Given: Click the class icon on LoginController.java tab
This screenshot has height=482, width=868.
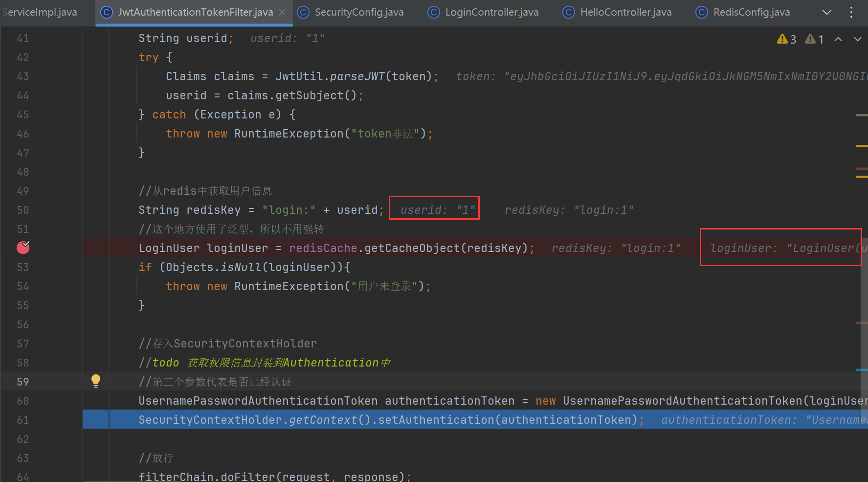Looking at the screenshot, I should [434, 12].
